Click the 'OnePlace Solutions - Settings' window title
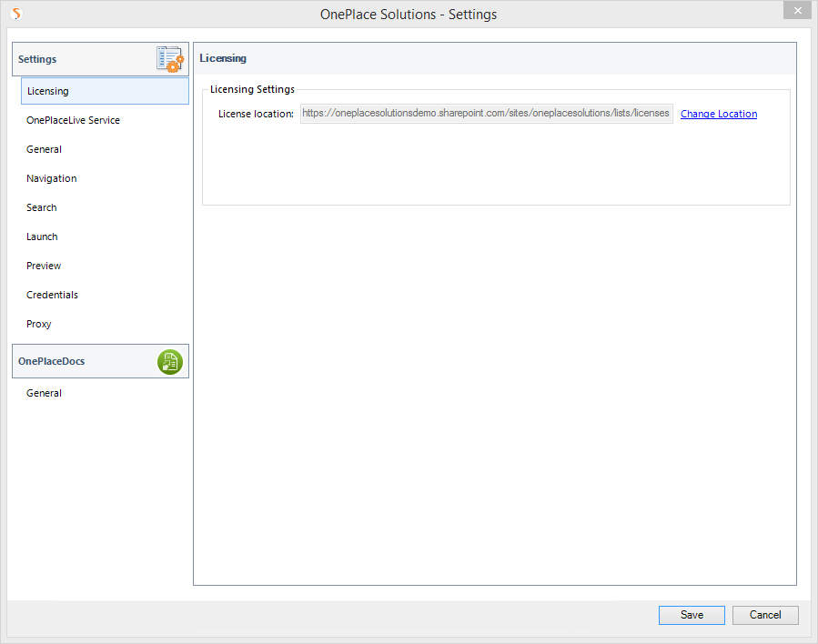This screenshot has width=818, height=644. pos(409,15)
